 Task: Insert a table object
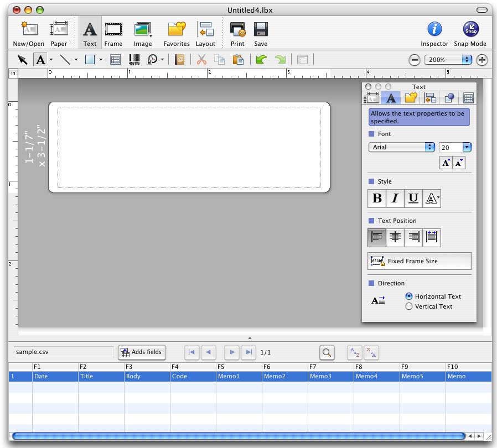[115, 60]
